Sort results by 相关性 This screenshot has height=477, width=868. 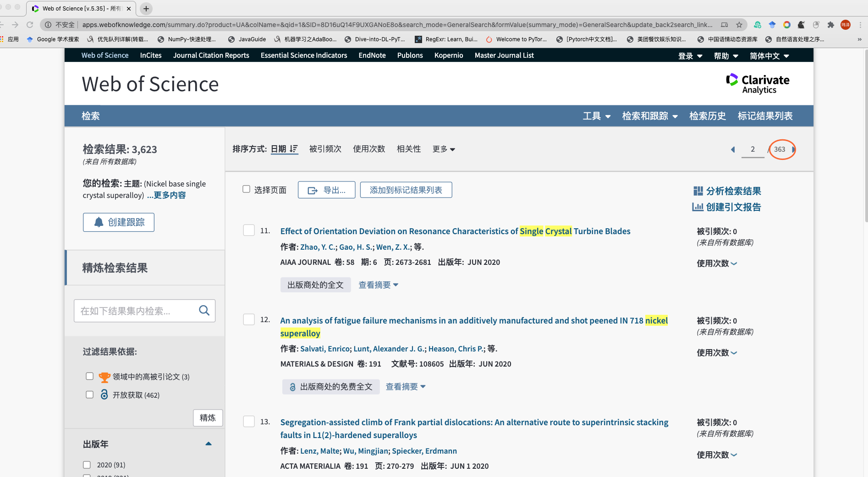pos(409,149)
